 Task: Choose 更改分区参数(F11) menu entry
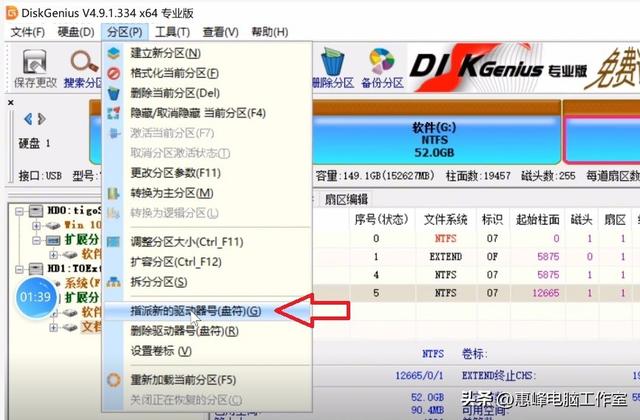[x=207, y=173]
